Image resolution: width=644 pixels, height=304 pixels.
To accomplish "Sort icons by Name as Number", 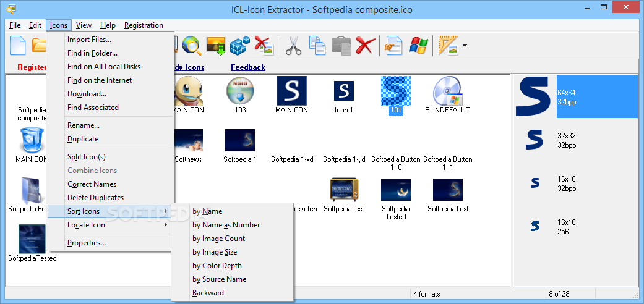I will pyautogui.click(x=233, y=225).
